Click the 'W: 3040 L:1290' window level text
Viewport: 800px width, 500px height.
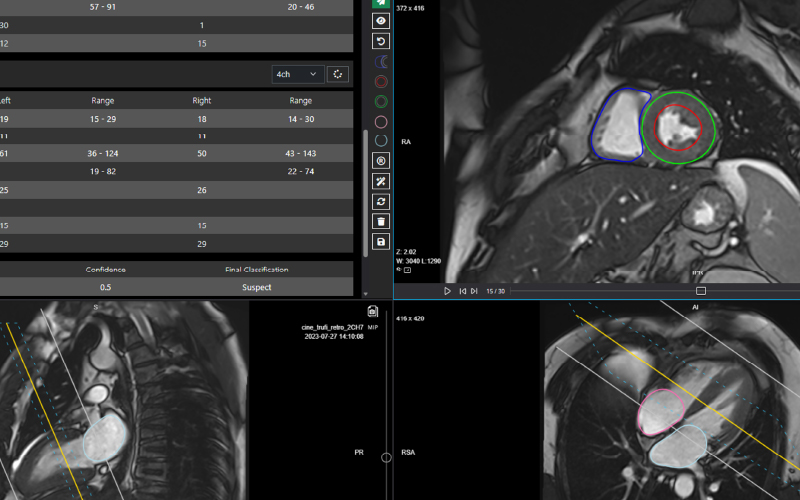(418, 261)
